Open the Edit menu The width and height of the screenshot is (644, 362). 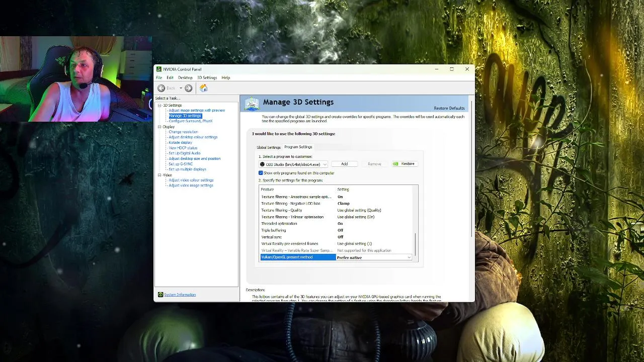[170, 77]
